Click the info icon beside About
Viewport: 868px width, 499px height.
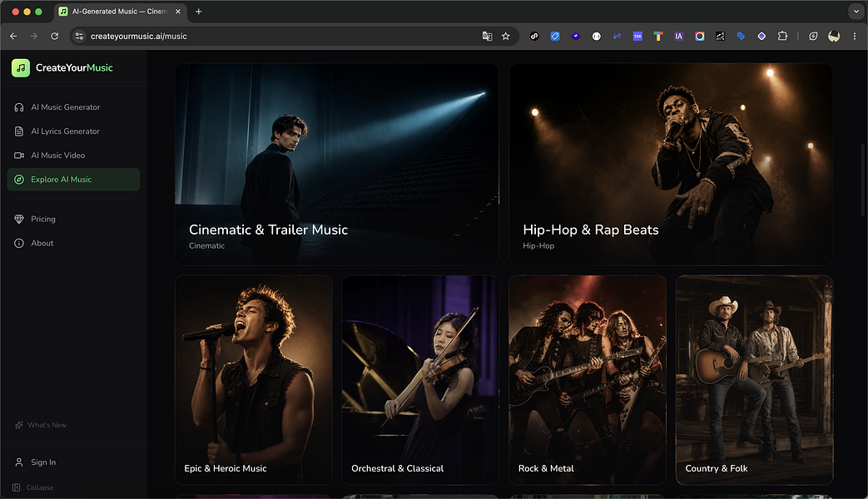pos(19,244)
